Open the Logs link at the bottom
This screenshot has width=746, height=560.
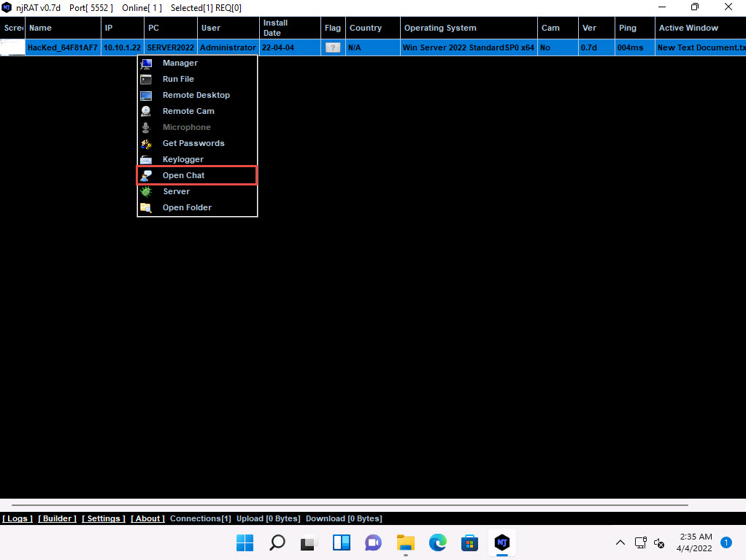[x=18, y=518]
